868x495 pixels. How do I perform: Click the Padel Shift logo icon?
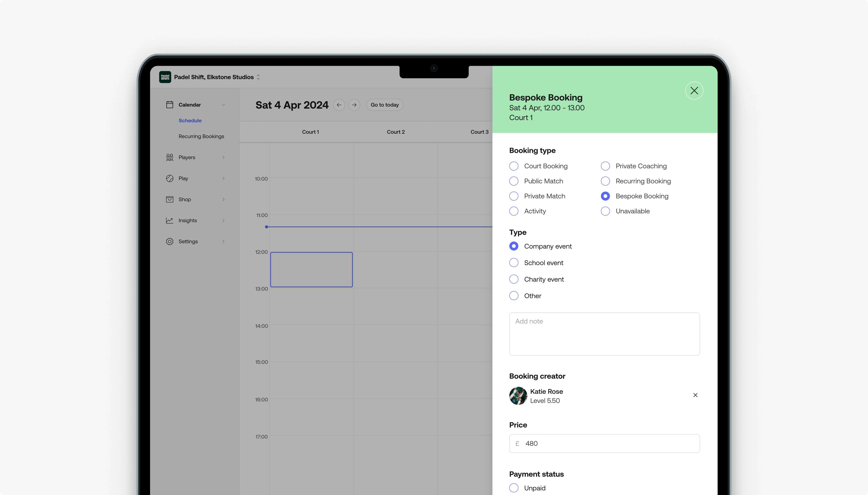tap(165, 77)
